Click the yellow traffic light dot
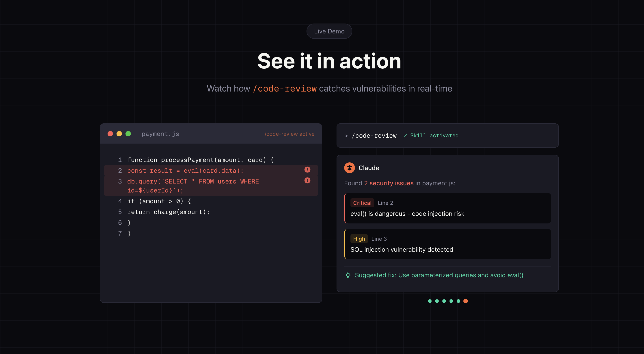644x354 pixels. pyautogui.click(x=119, y=134)
